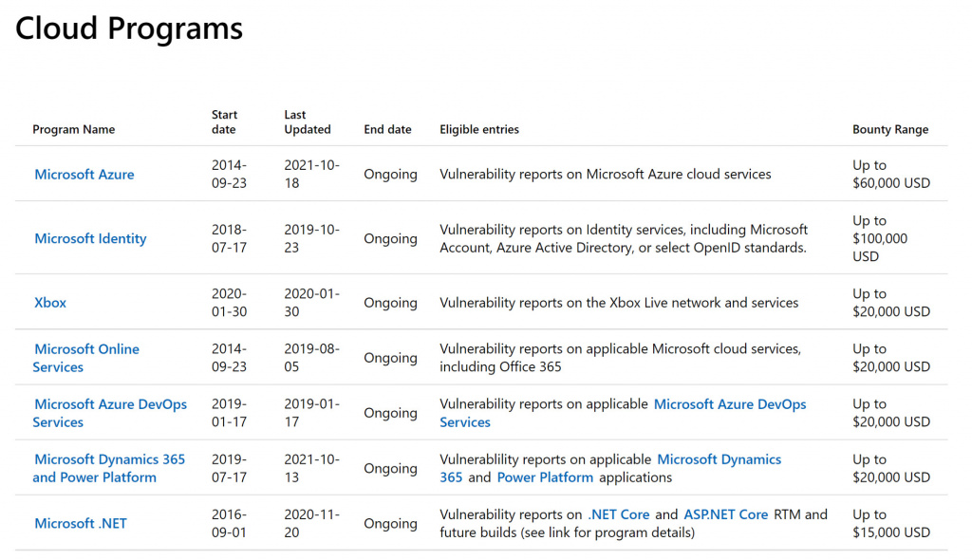Click Dynamics 365 start date 2019-07-17
Screen dimensions: 972x560
(x=230, y=468)
